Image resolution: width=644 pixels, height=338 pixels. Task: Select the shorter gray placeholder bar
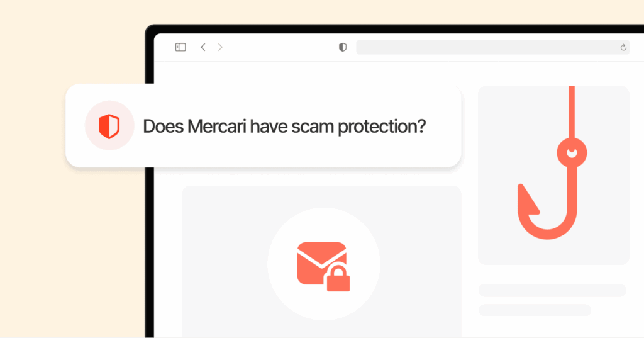click(x=535, y=310)
